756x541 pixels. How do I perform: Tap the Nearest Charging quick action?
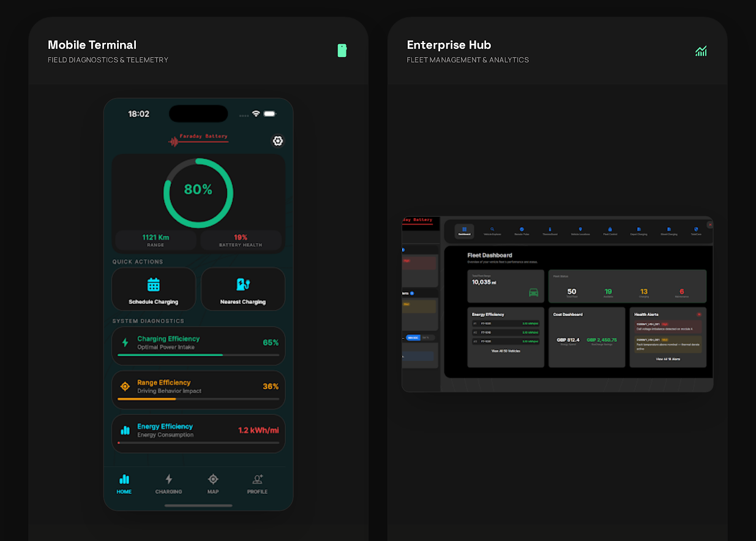(243, 289)
